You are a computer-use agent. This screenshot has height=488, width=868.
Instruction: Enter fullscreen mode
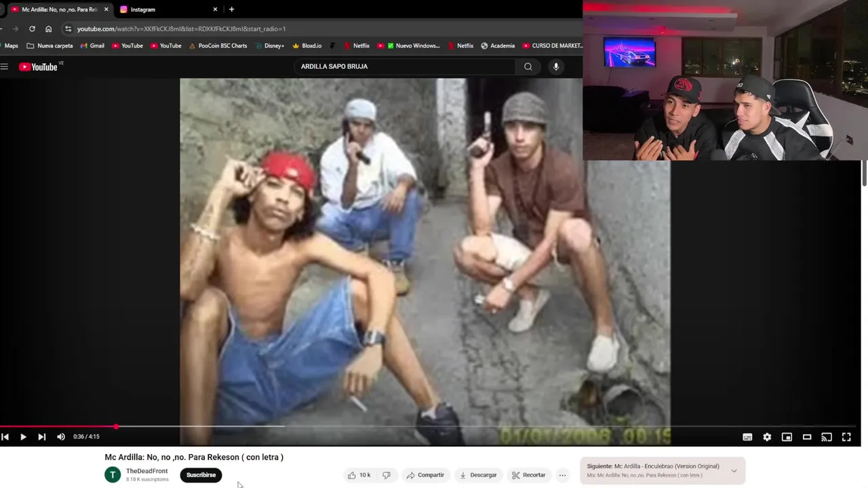point(846,437)
